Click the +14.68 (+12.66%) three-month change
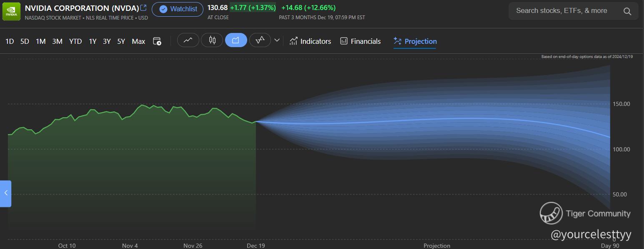 tap(308, 8)
